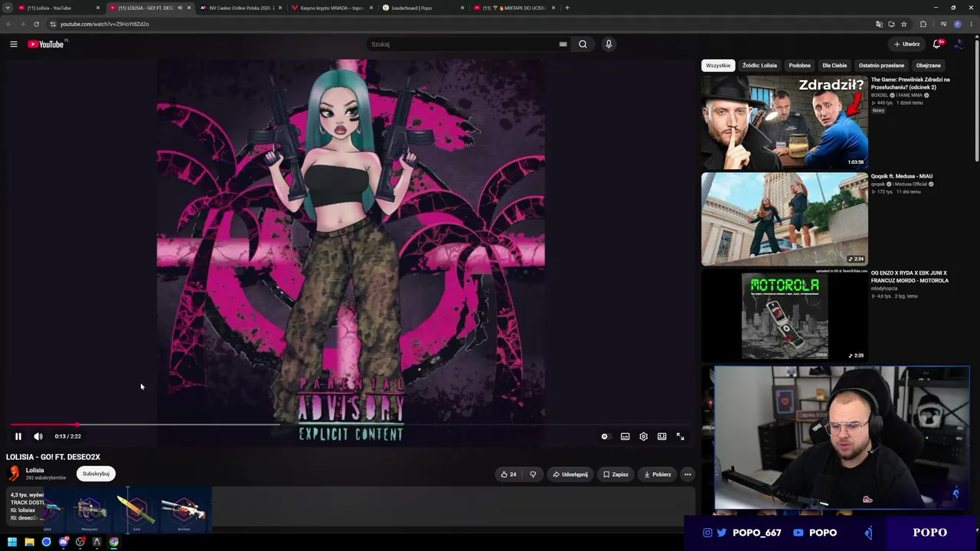Screen dimensions: 980x551
Task: Open Chrome from the taskbar
Action: coord(113,542)
